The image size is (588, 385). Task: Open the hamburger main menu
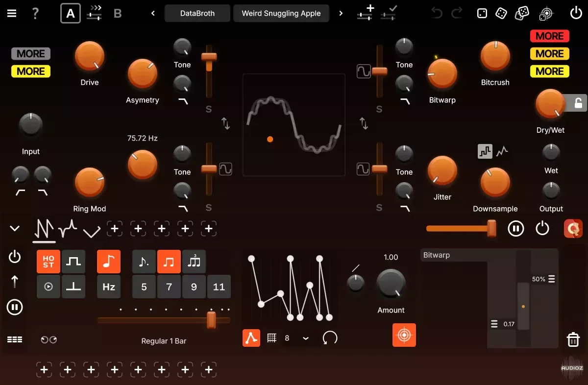(11, 13)
